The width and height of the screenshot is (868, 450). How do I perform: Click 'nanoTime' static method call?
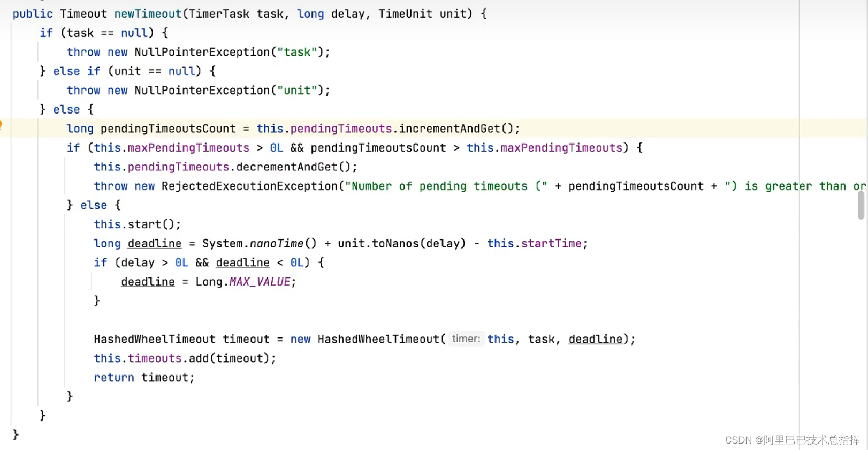pos(277,243)
